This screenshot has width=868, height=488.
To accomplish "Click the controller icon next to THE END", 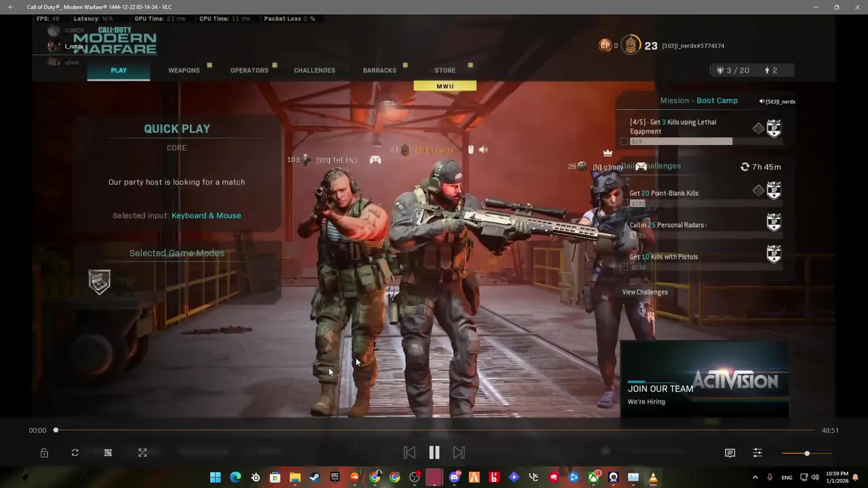I will click(375, 160).
